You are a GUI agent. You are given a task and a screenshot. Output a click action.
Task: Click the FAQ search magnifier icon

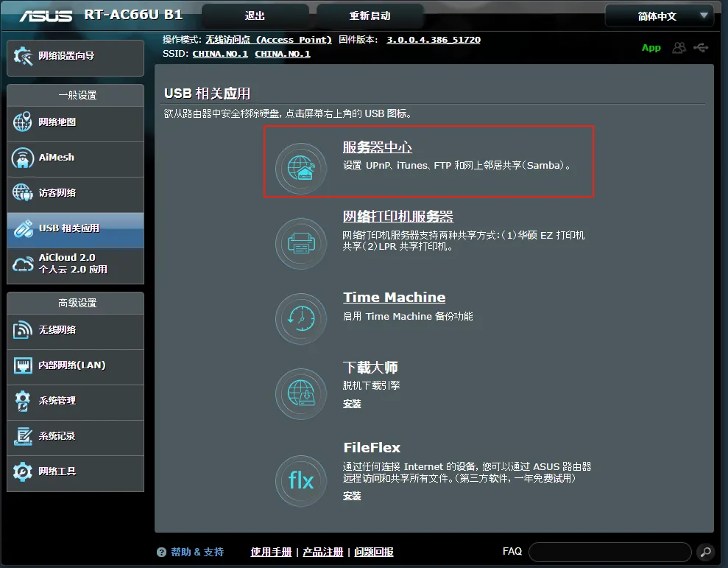(706, 552)
